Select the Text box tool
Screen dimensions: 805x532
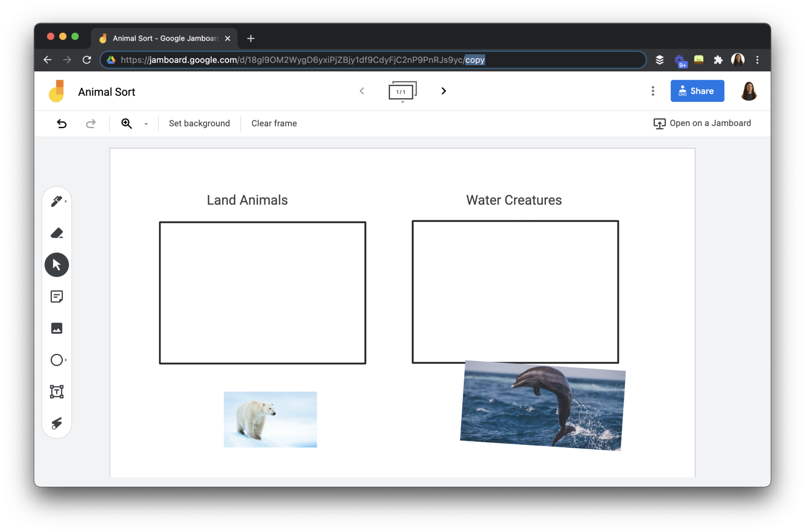(x=57, y=392)
